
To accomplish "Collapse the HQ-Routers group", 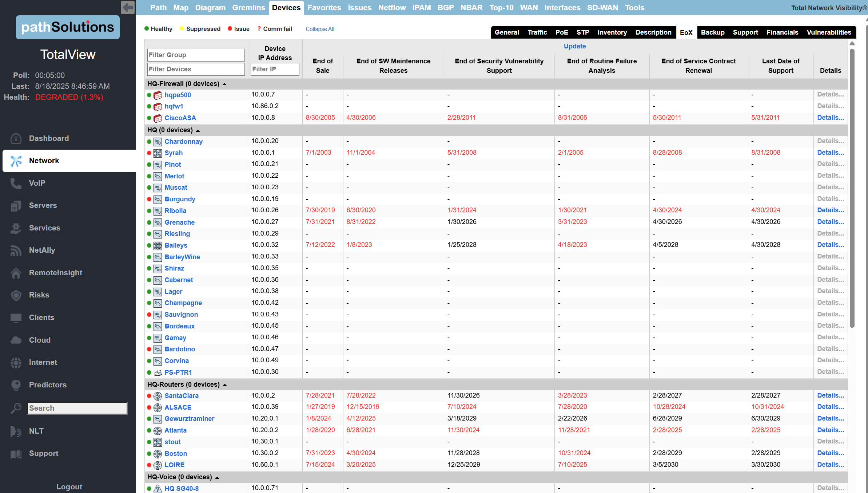I will pos(225,384).
